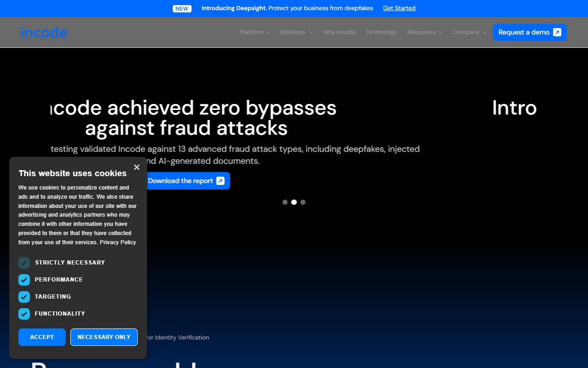Image resolution: width=588 pixels, height=368 pixels.
Task: Expand the Platform menu
Action: tap(255, 32)
